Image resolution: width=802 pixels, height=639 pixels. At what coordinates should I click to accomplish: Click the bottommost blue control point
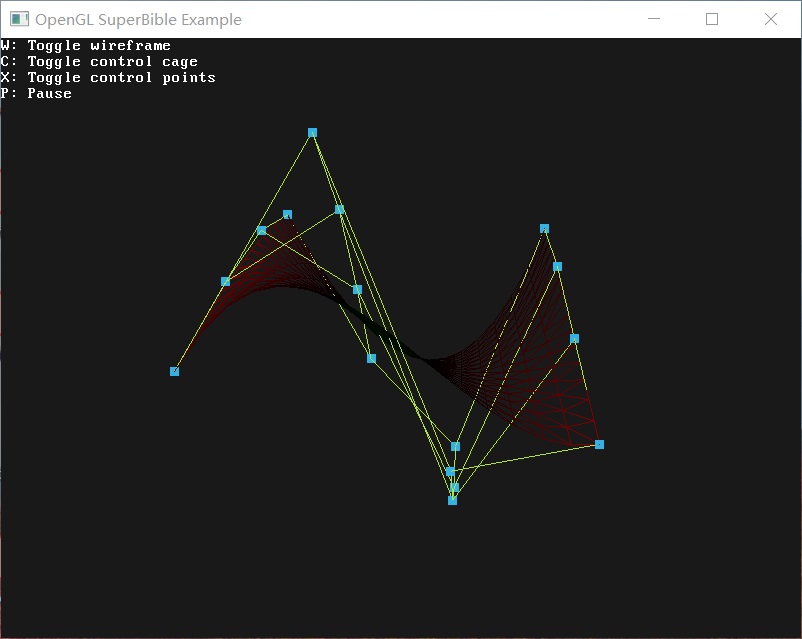[x=453, y=500]
